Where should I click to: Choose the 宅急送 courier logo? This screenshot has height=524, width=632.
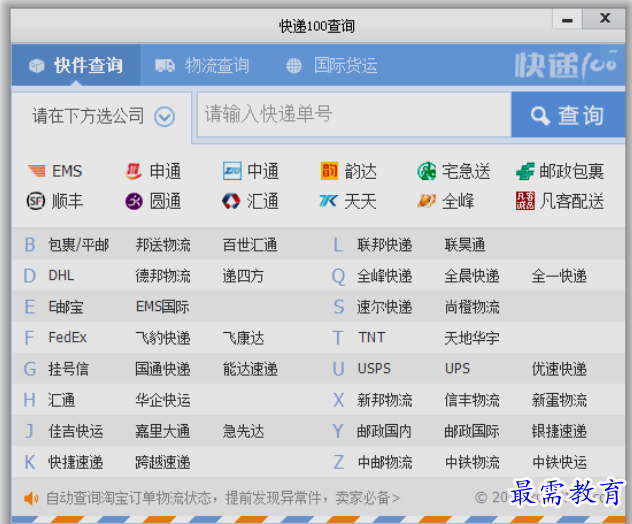[426, 171]
